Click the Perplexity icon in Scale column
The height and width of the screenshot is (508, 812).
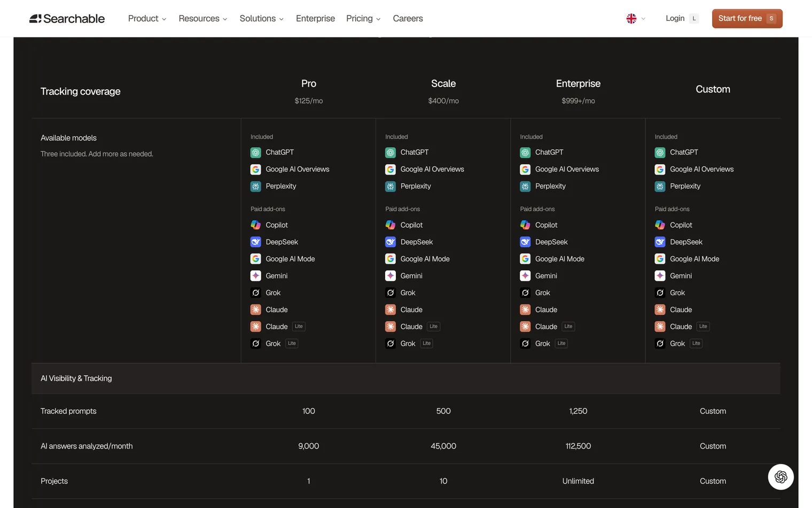tap(391, 186)
